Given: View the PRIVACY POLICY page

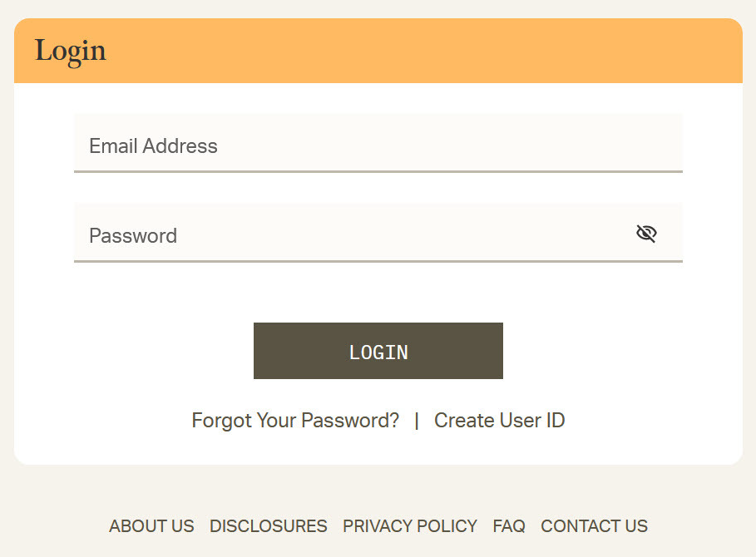Looking at the screenshot, I should click(x=410, y=526).
